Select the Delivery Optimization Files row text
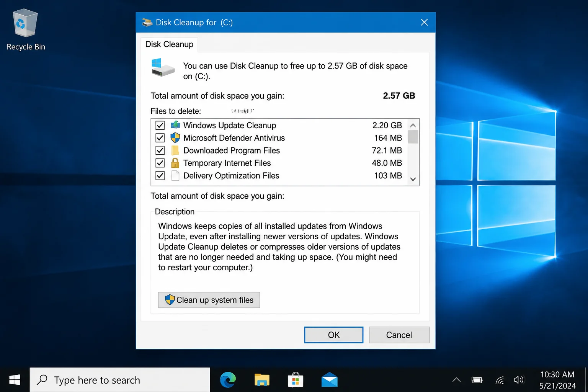This screenshot has height=392, width=588. [231, 176]
